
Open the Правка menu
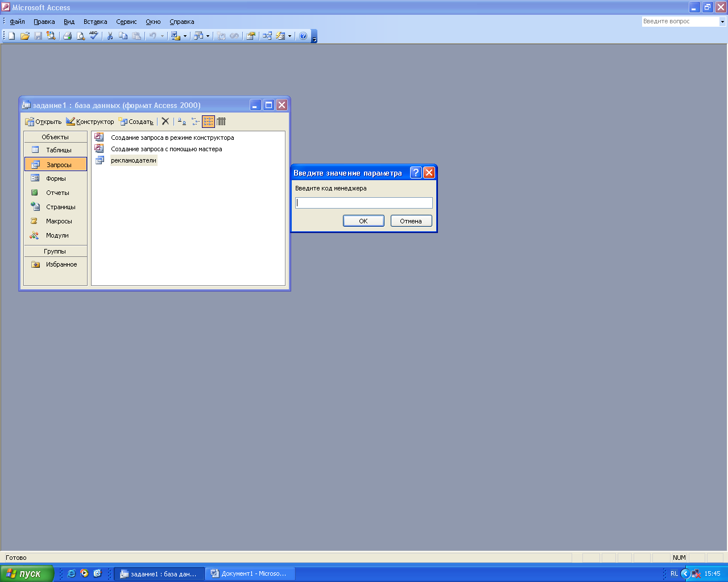[x=44, y=22]
